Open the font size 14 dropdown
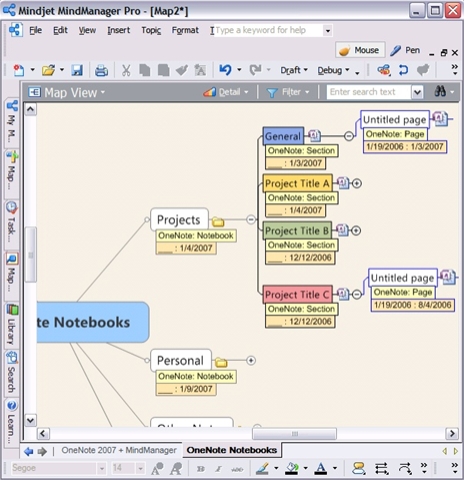This screenshot has height=480, width=464. coord(140,469)
